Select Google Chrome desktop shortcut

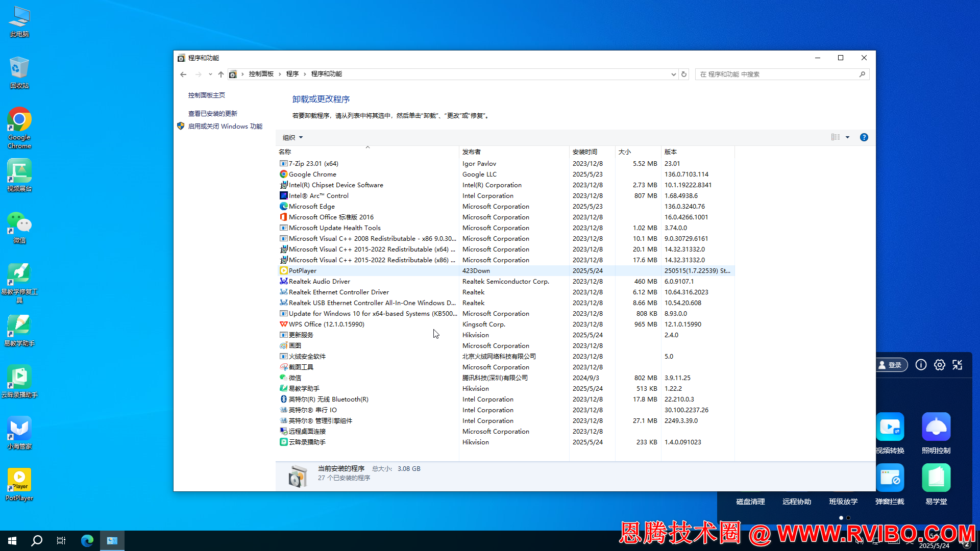click(19, 128)
